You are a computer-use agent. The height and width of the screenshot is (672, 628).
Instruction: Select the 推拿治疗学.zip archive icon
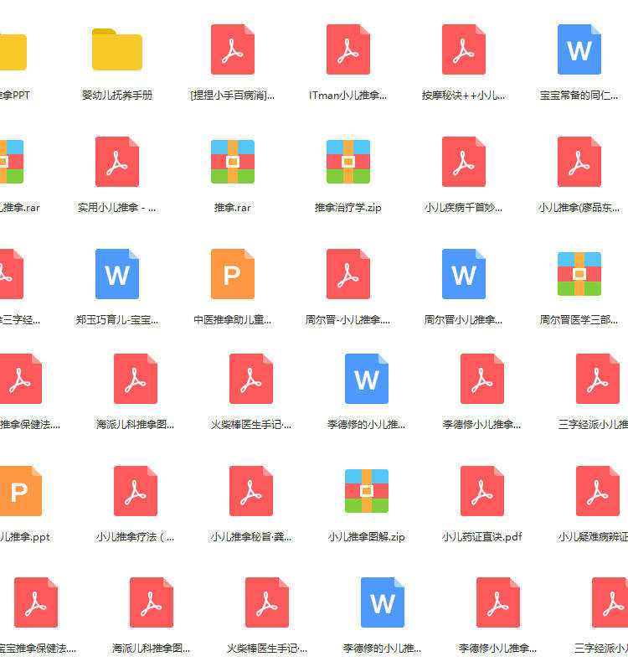pyautogui.click(x=348, y=162)
